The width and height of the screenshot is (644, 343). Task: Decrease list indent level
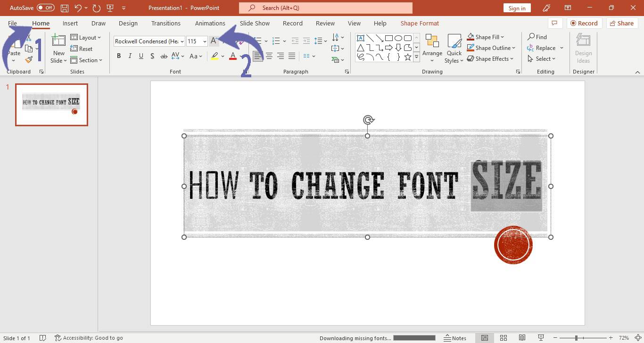click(295, 41)
